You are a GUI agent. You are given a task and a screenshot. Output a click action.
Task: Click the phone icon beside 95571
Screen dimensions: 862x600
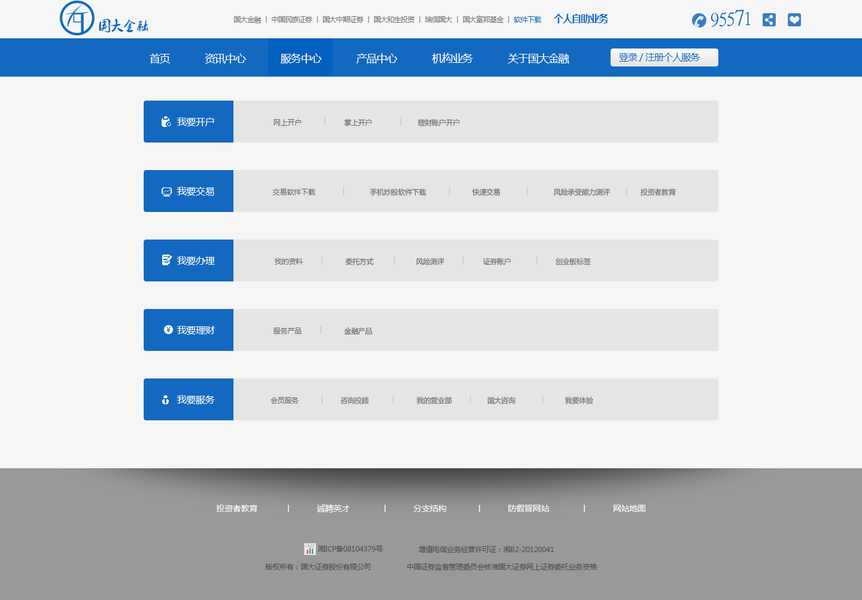tap(699, 20)
